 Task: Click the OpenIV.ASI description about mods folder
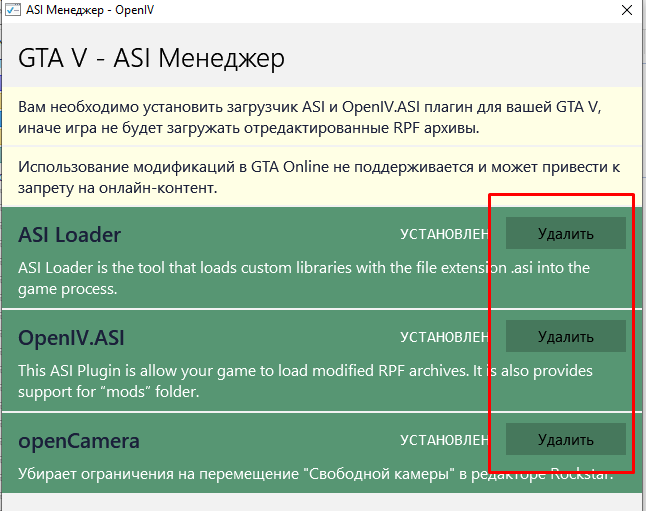(x=305, y=381)
